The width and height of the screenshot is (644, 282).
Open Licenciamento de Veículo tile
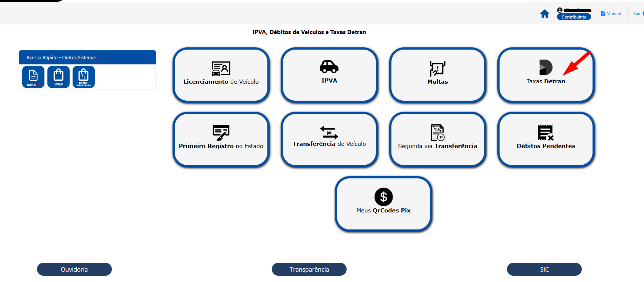click(x=221, y=75)
